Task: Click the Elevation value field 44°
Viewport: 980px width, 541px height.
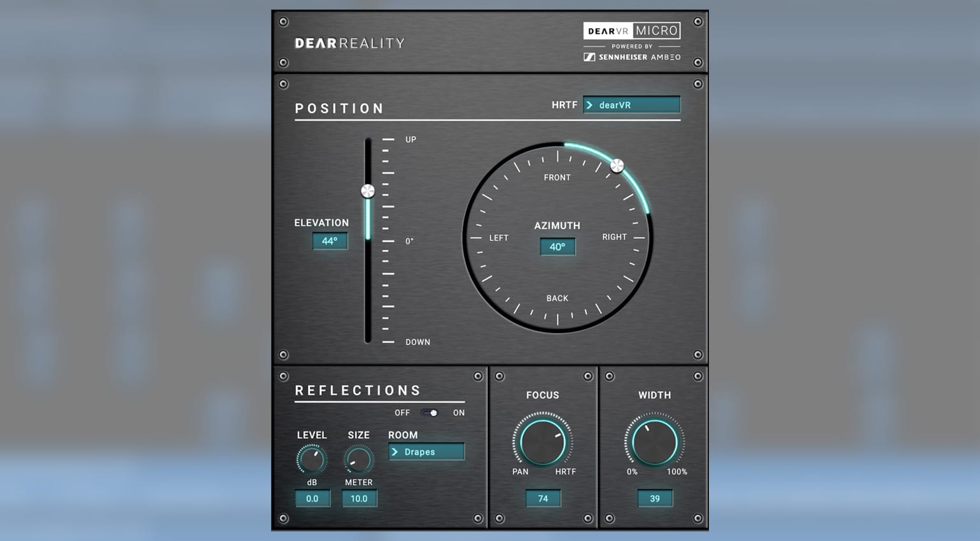Action: 330,241
